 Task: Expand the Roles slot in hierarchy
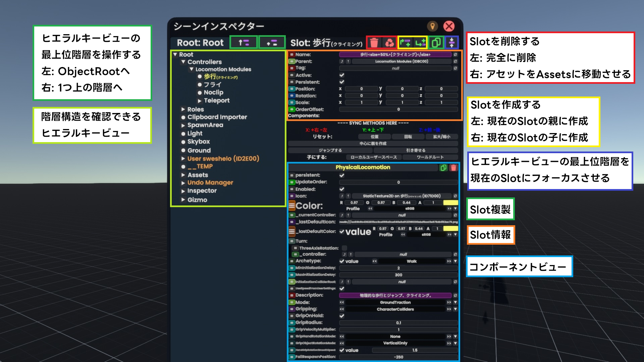[x=183, y=109]
